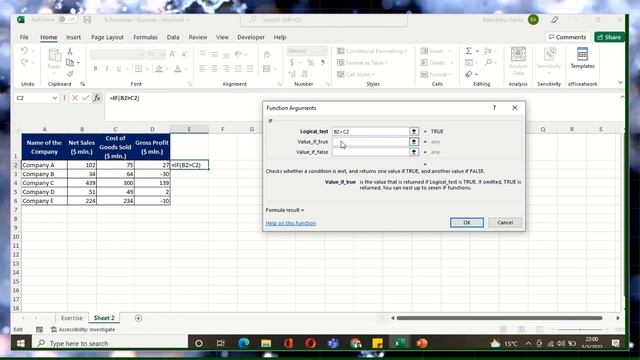Click the zoom slider in status bar
Screen dimensions: 640x360
pos(580,329)
